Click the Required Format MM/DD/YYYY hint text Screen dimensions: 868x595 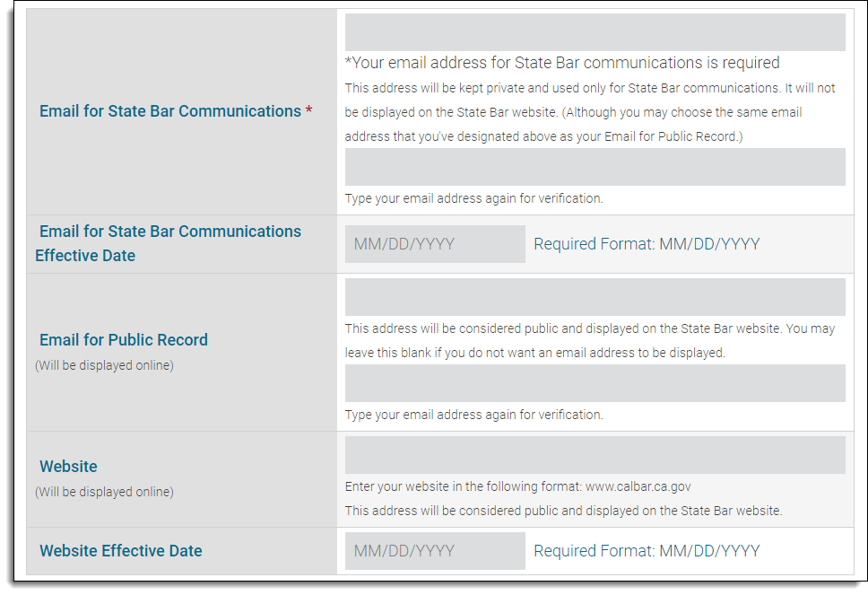point(646,243)
